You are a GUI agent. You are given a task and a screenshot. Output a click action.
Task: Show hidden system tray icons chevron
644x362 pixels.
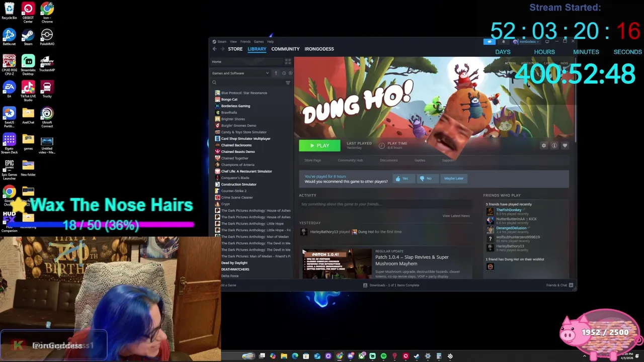(x=585, y=356)
